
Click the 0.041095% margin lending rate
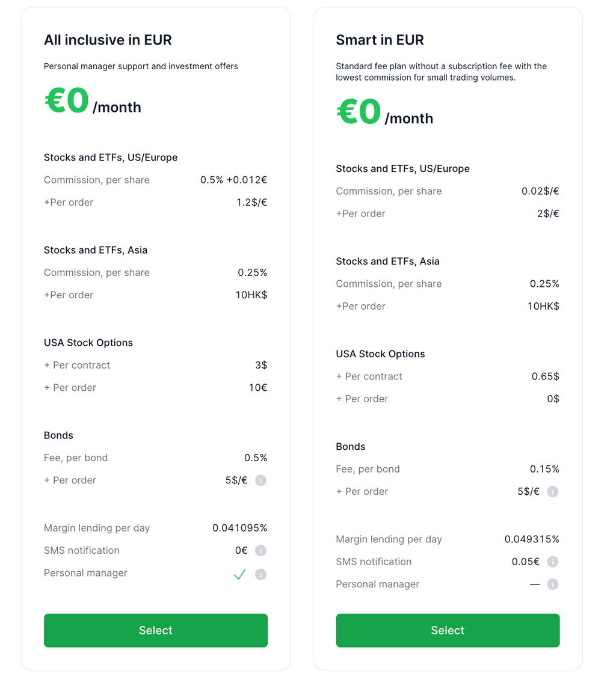(239, 528)
